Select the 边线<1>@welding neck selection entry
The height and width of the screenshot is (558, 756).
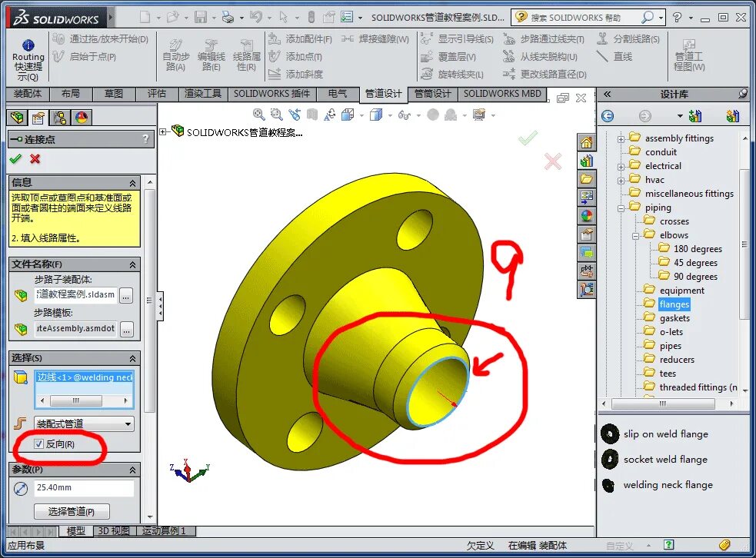(x=85, y=377)
